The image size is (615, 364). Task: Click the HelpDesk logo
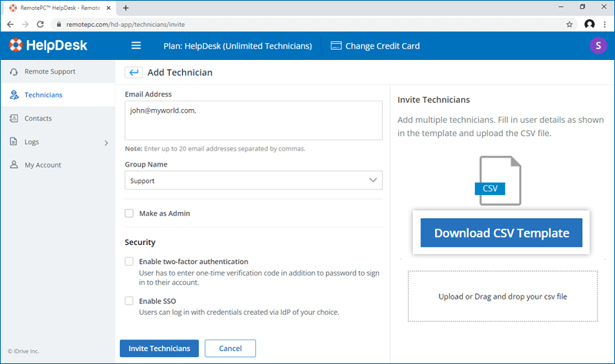click(x=48, y=45)
